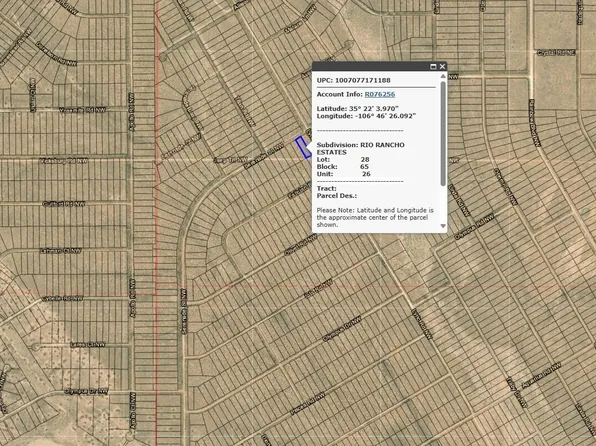Screen dimensions: 596x446
Task: Click the Guilford Rd NW street label
Action: click(x=63, y=204)
